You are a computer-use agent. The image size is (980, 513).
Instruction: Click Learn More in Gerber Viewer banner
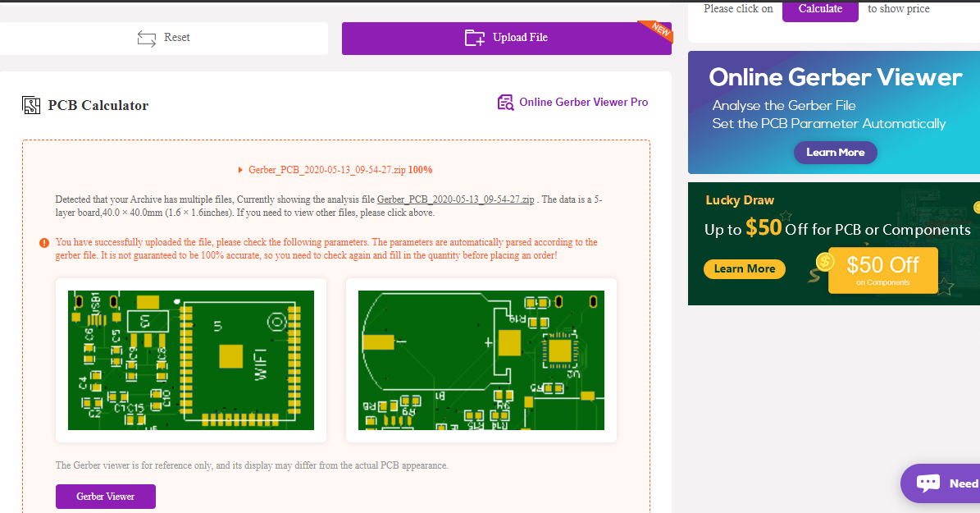(x=835, y=153)
